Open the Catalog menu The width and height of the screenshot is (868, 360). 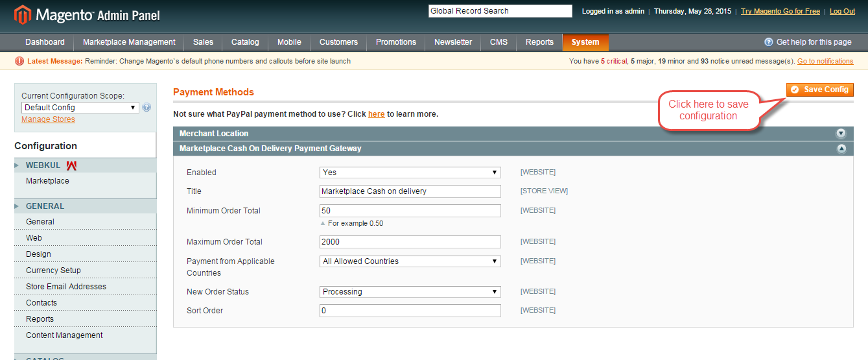tap(245, 42)
